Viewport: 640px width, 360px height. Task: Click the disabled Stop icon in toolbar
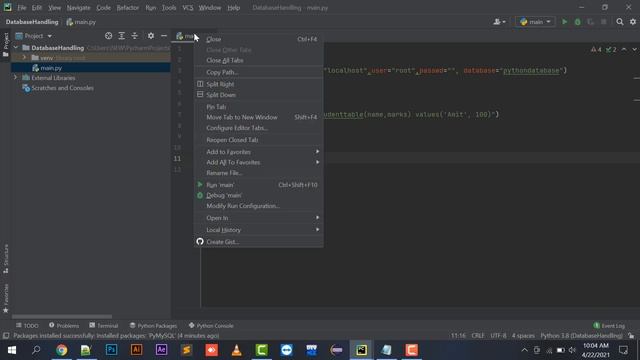pos(604,22)
